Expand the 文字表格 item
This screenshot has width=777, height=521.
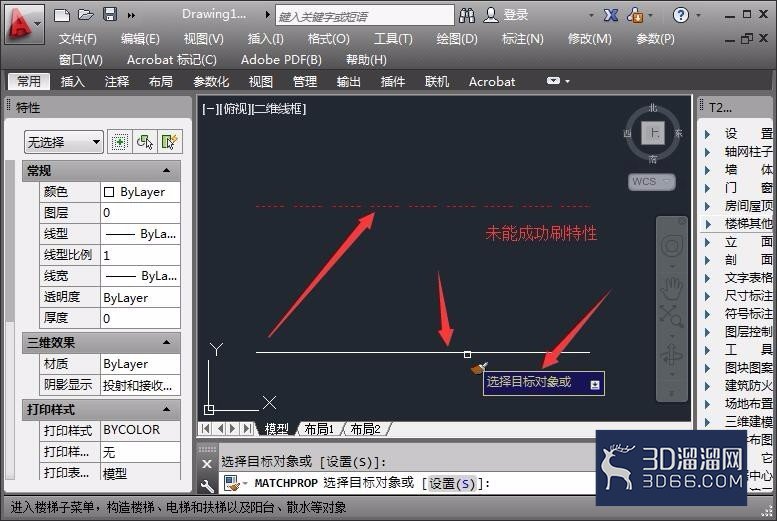click(708, 278)
